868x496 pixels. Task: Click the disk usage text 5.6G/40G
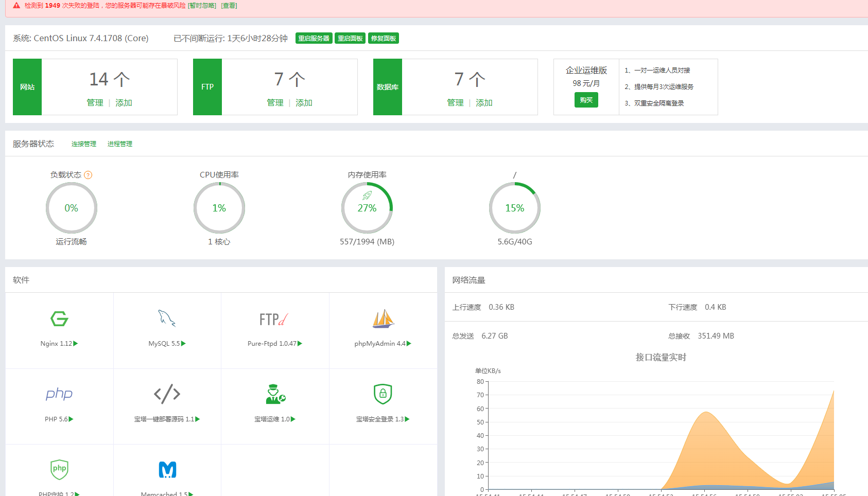[x=515, y=242]
